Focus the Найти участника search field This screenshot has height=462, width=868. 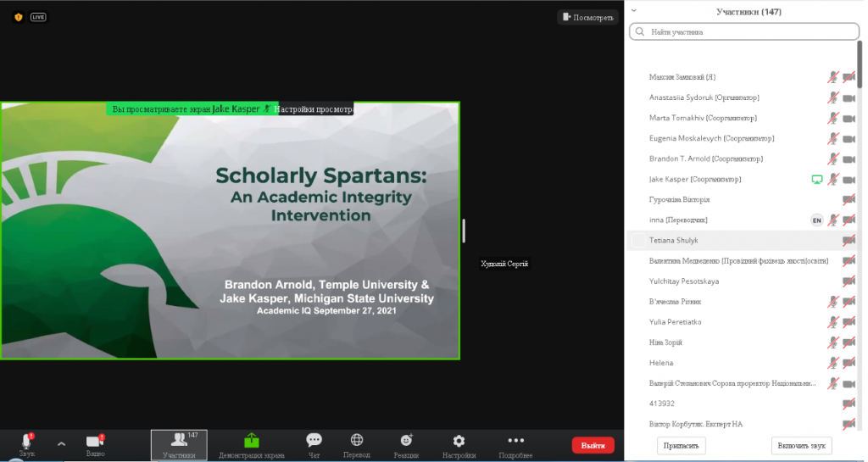tap(744, 31)
